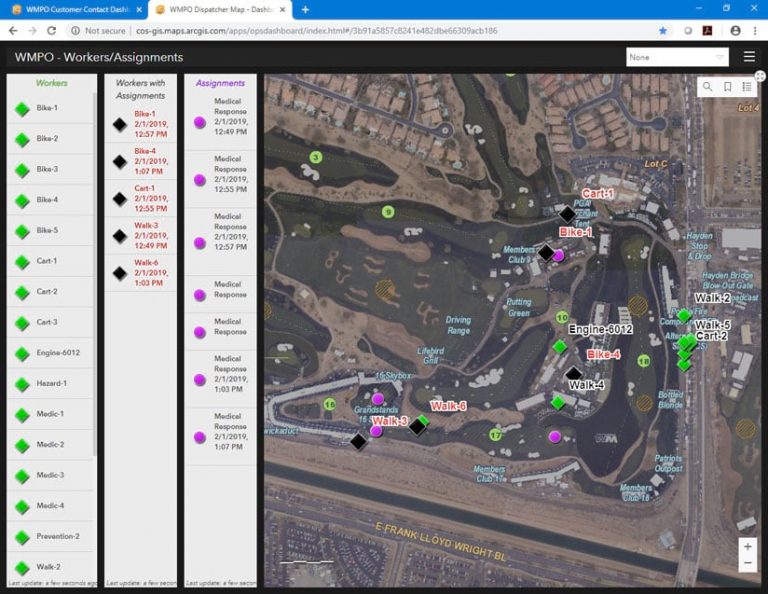The image size is (768, 594).
Task: Click black diamond for Cart-1 assignment row
Action: [120, 199]
